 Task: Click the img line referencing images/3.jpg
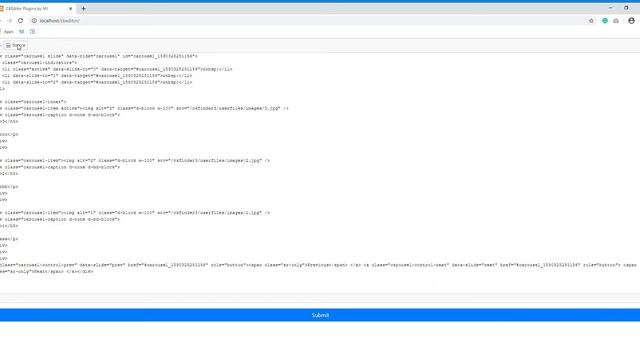[144, 108]
